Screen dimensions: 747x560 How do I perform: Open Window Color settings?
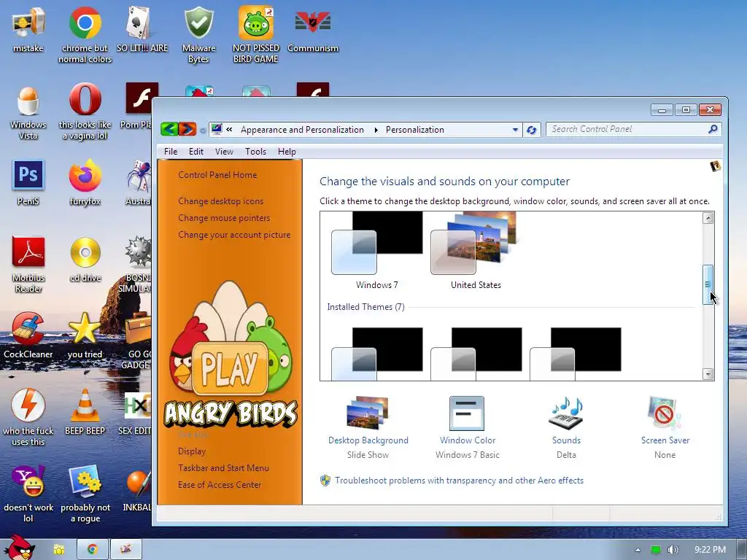tap(468, 427)
